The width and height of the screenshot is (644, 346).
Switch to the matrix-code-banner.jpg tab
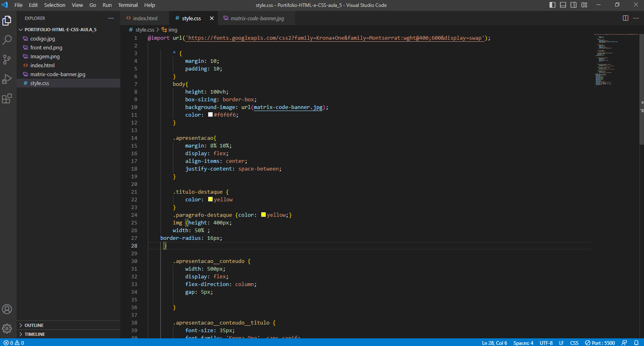coord(257,18)
